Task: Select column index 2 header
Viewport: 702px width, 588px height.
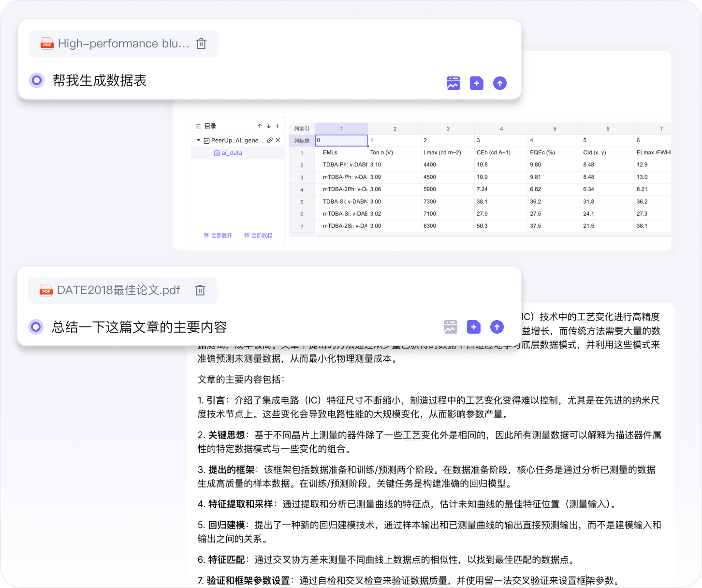Action: [x=395, y=129]
